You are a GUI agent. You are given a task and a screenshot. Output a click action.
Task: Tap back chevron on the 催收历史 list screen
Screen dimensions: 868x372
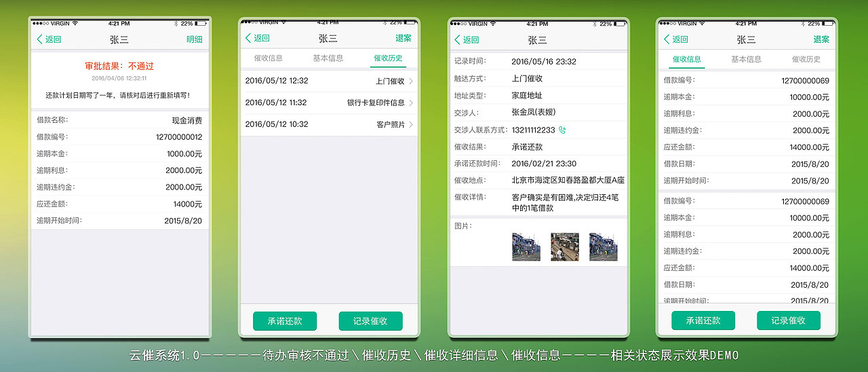click(x=248, y=38)
